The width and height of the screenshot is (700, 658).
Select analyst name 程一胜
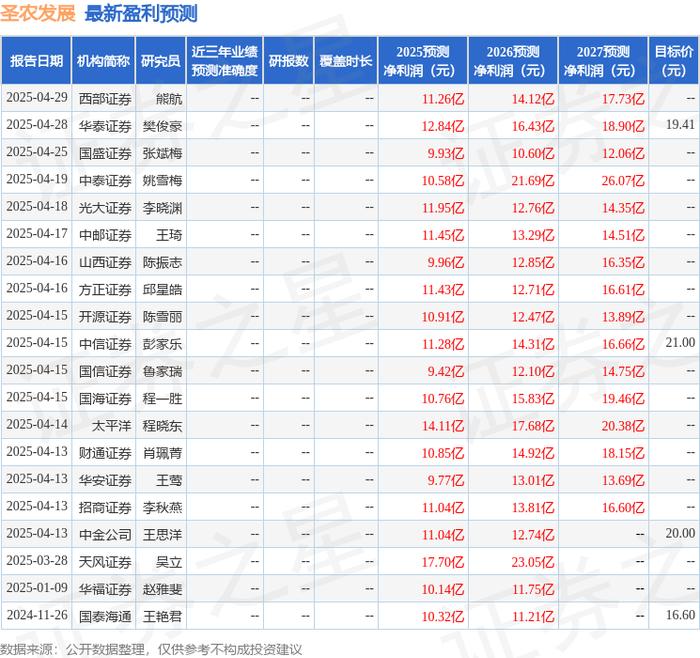click(162, 398)
